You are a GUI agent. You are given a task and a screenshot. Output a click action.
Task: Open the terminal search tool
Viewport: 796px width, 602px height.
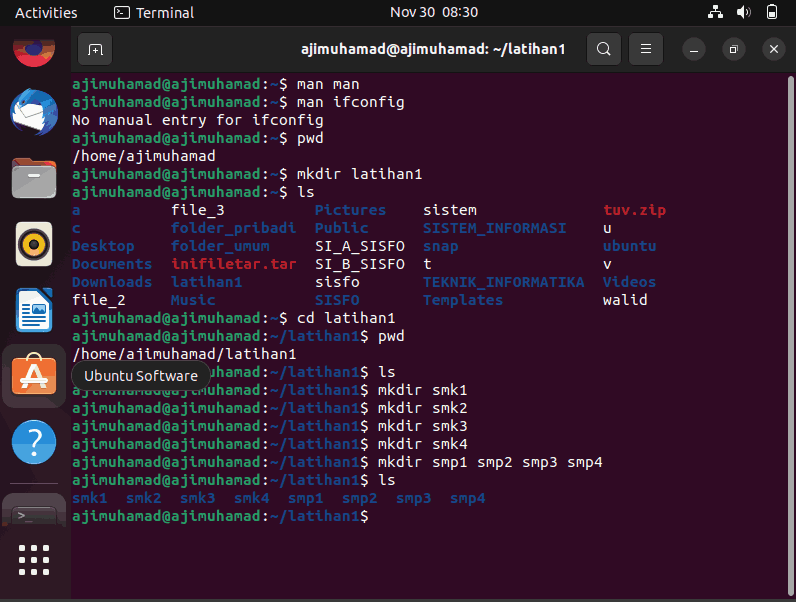[x=604, y=49]
